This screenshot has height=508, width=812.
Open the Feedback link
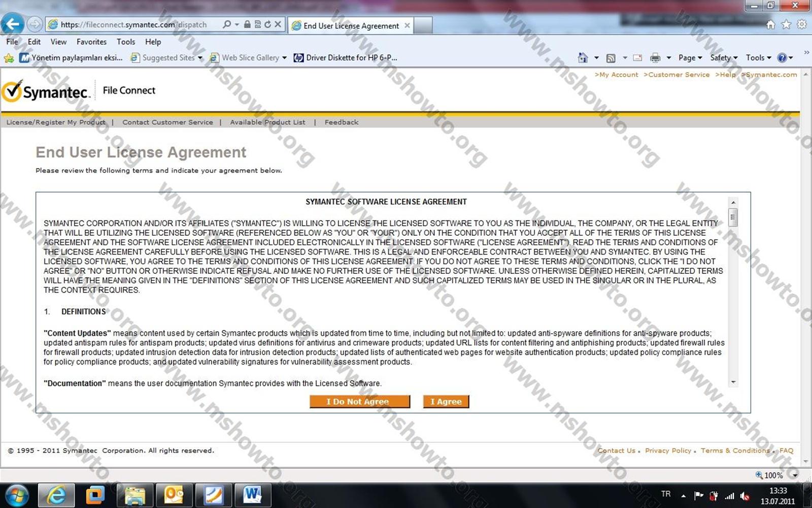click(342, 122)
